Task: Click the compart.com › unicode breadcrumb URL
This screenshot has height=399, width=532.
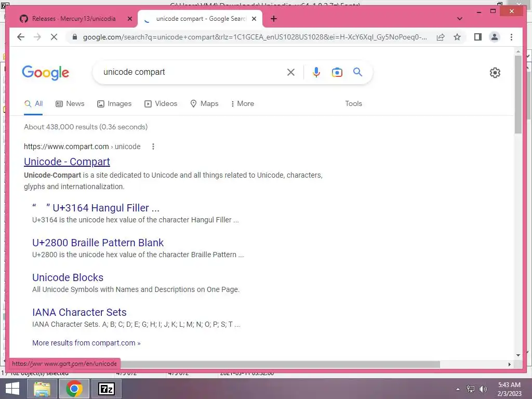Action: pyautogui.click(x=82, y=147)
